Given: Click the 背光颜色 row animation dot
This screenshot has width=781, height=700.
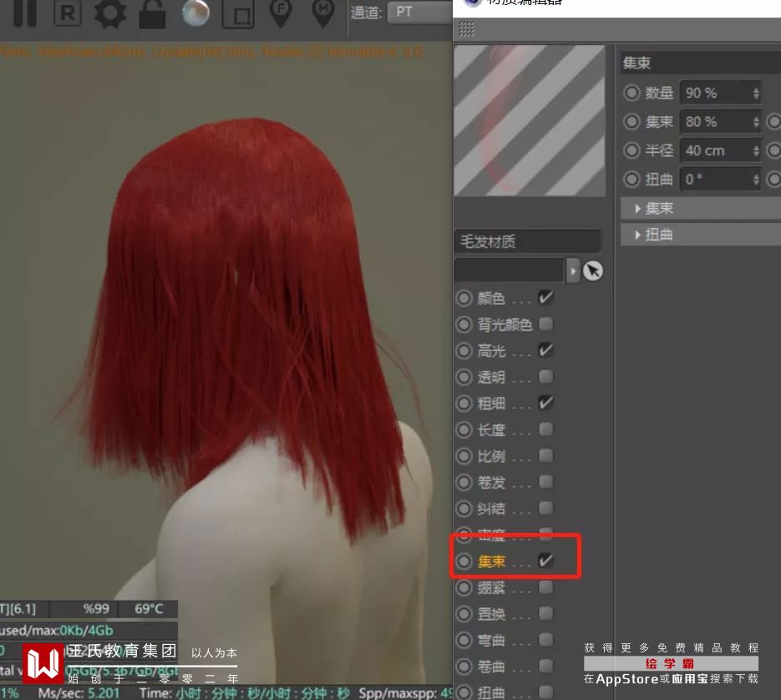Looking at the screenshot, I should tap(464, 325).
